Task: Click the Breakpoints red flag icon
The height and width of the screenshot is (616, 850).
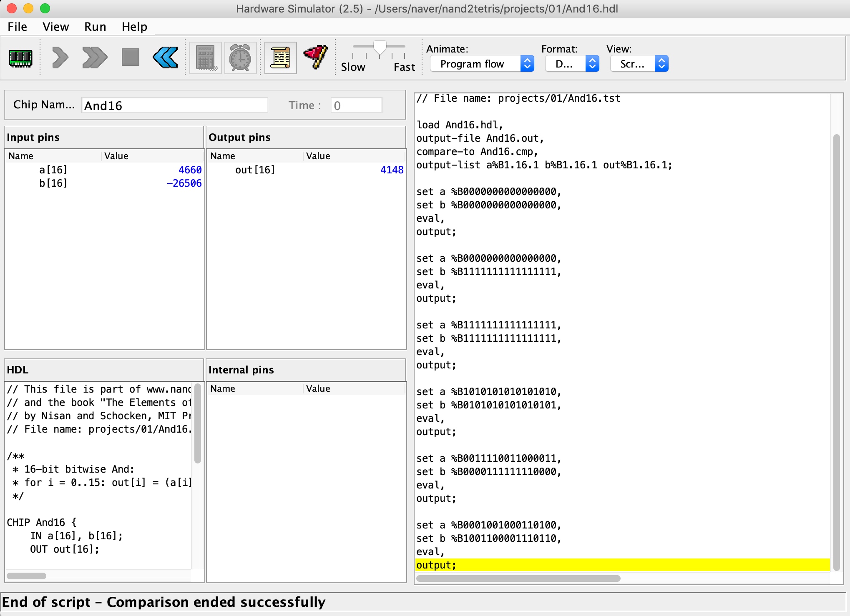Action: click(x=316, y=57)
